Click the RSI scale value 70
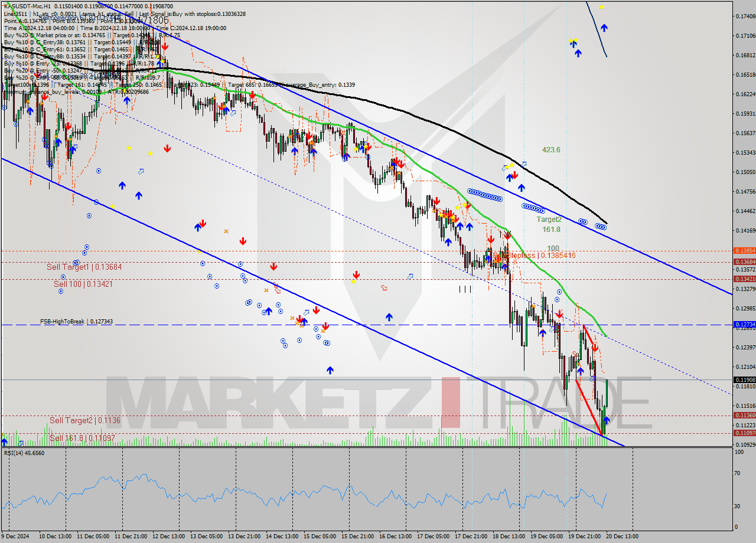The height and width of the screenshot is (543, 756). click(737, 473)
